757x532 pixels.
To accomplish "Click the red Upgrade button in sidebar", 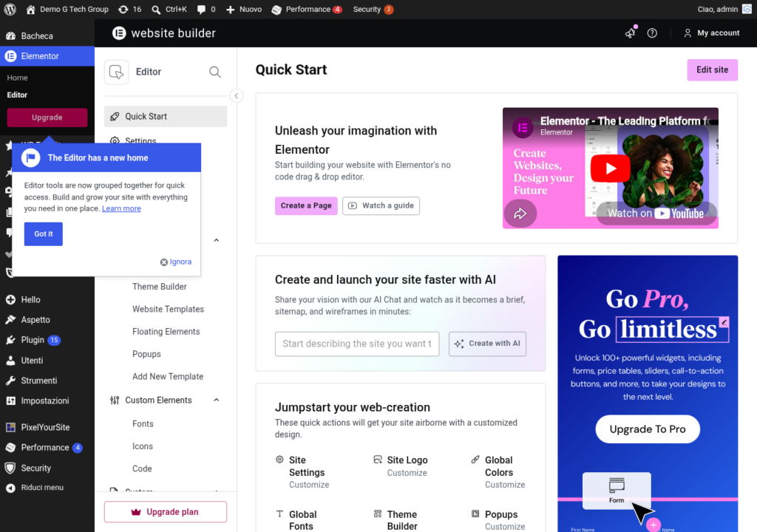I will [47, 117].
